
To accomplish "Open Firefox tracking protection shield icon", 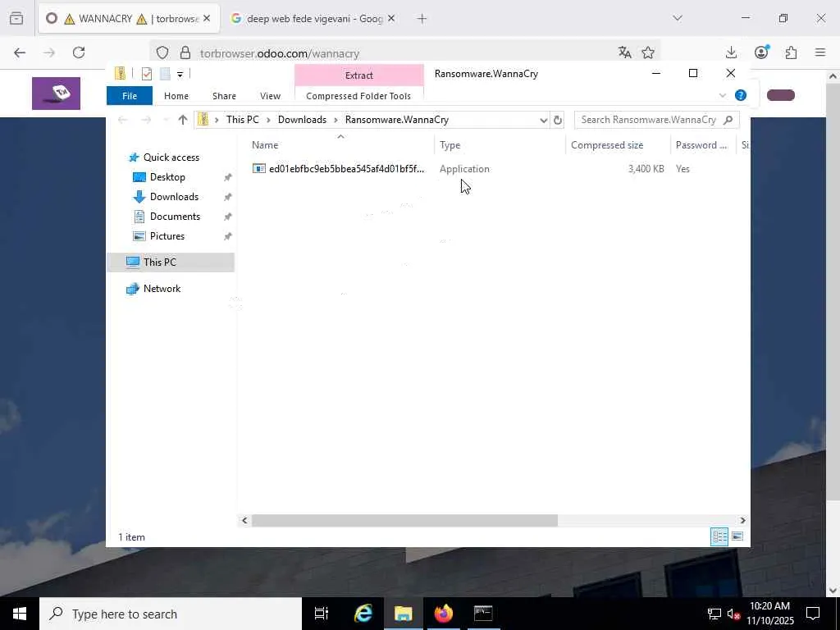I will (x=162, y=52).
